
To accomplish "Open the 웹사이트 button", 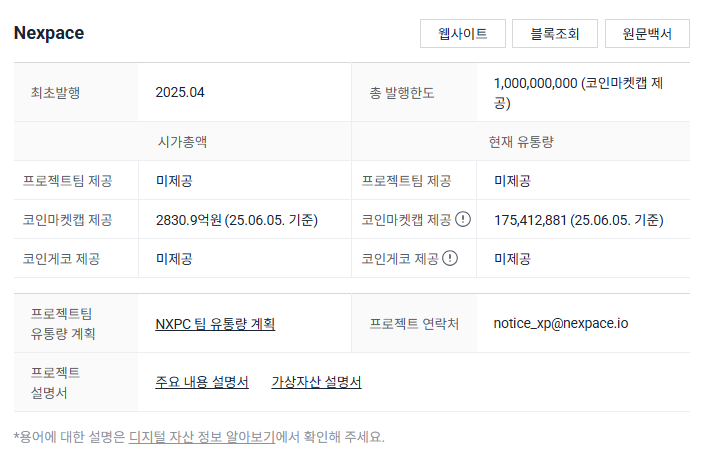I will click(463, 33).
